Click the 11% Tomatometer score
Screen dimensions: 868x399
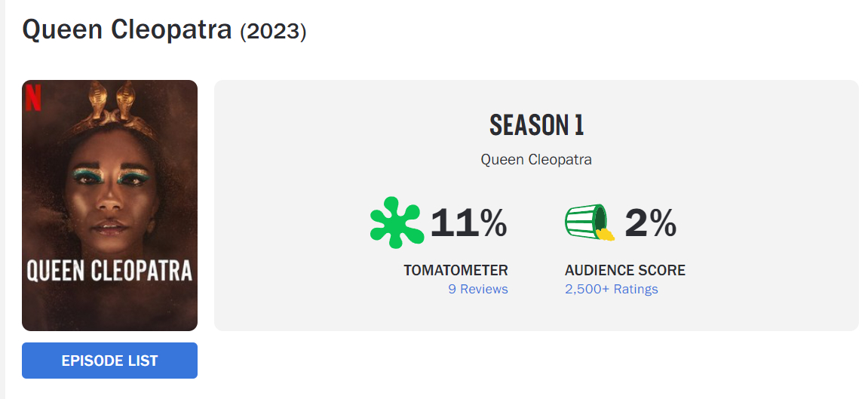click(468, 223)
